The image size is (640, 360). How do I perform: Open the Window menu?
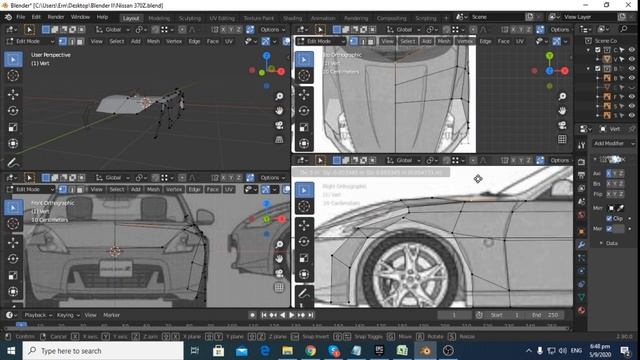[x=80, y=17]
